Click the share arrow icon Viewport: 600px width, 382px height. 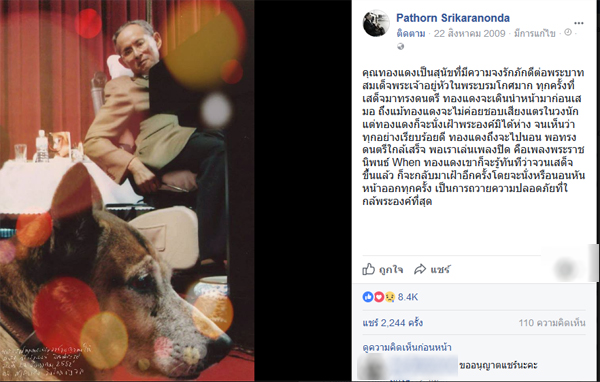420,269
